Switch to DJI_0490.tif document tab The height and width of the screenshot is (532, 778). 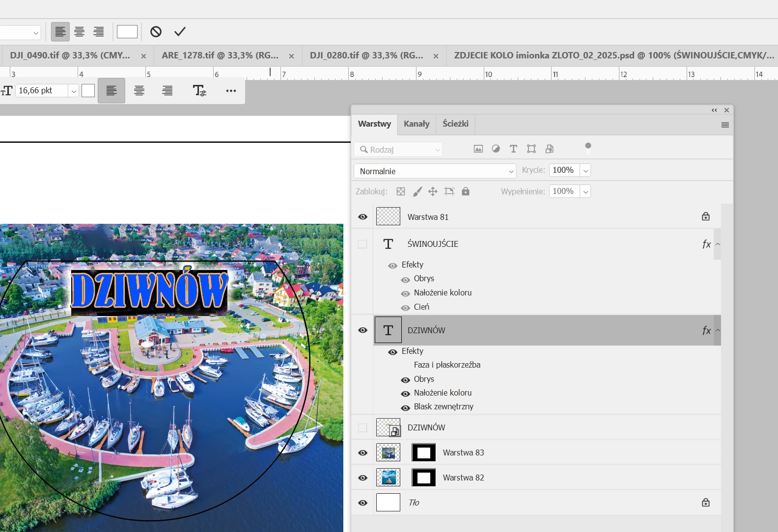point(70,55)
